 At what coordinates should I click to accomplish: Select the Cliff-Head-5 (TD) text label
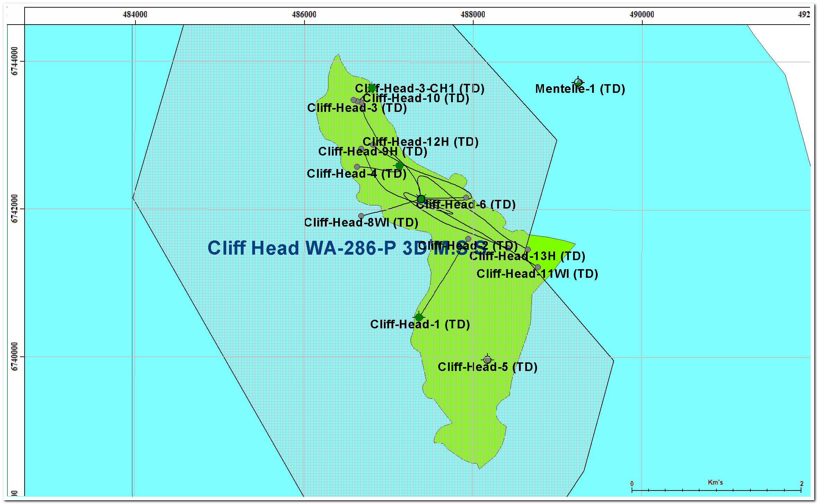487,367
